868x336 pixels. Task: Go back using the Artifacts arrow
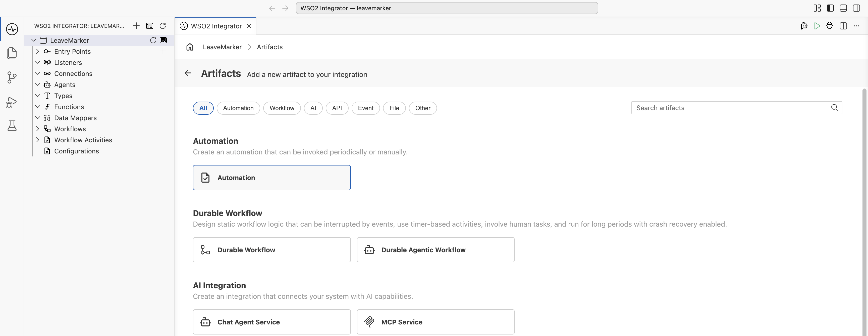[x=188, y=73]
